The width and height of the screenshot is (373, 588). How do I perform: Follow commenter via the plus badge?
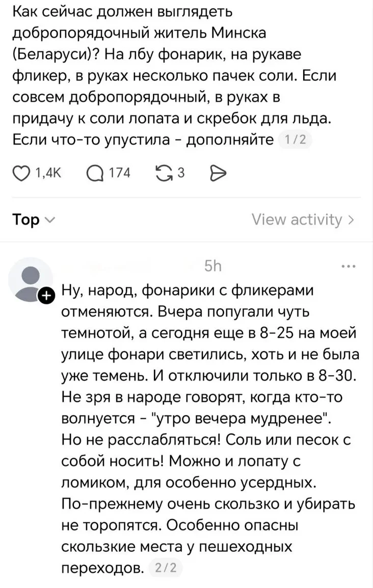tap(45, 295)
